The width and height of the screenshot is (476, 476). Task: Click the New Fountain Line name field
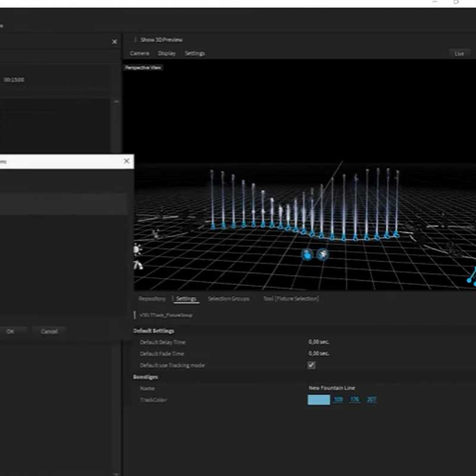pyautogui.click(x=331, y=388)
